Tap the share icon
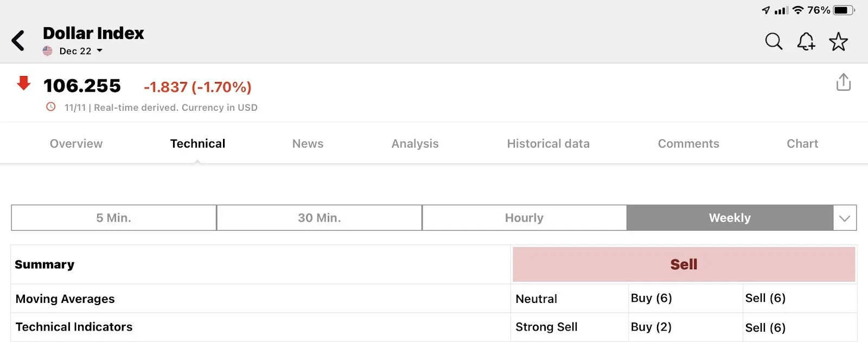The width and height of the screenshot is (868, 342). click(x=843, y=83)
